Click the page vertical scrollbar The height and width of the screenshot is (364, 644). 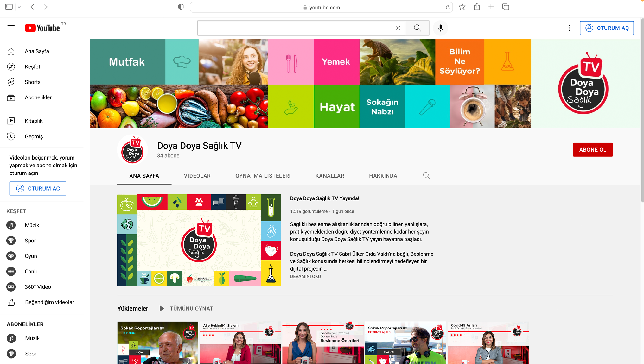pos(642,111)
